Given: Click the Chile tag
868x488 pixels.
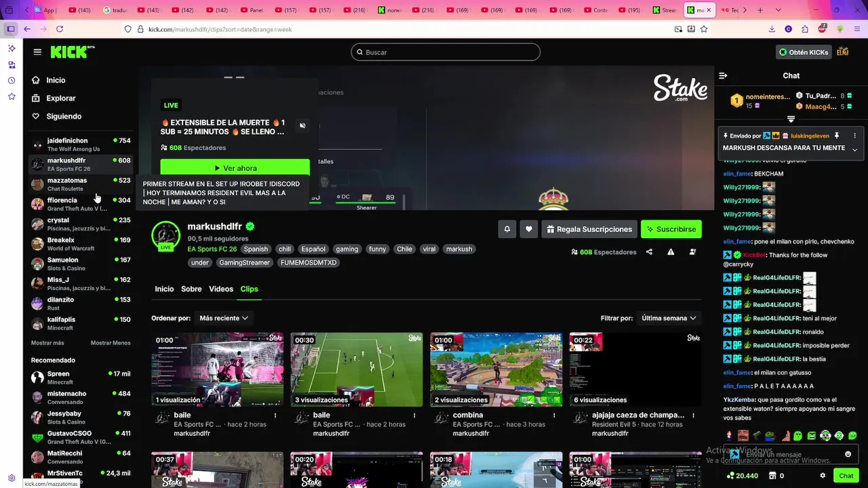Looking at the screenshot, I should 404,249.
